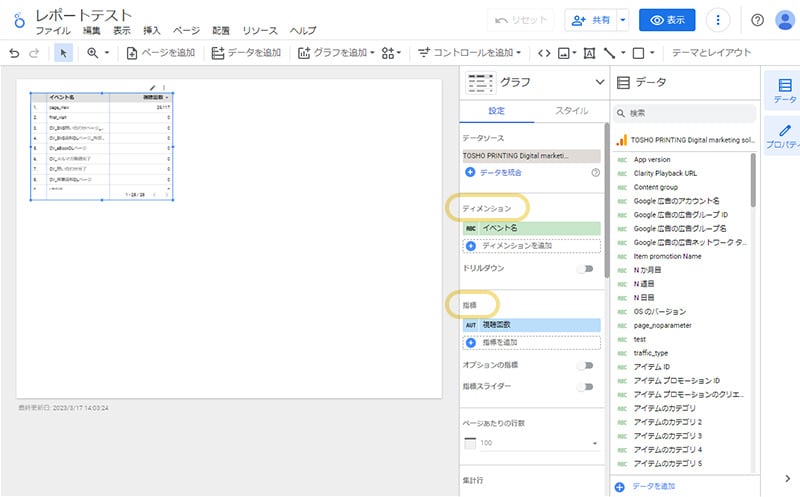Select the pointer selection mode tool
Viewport: 800px width, 497px height.
63,53
